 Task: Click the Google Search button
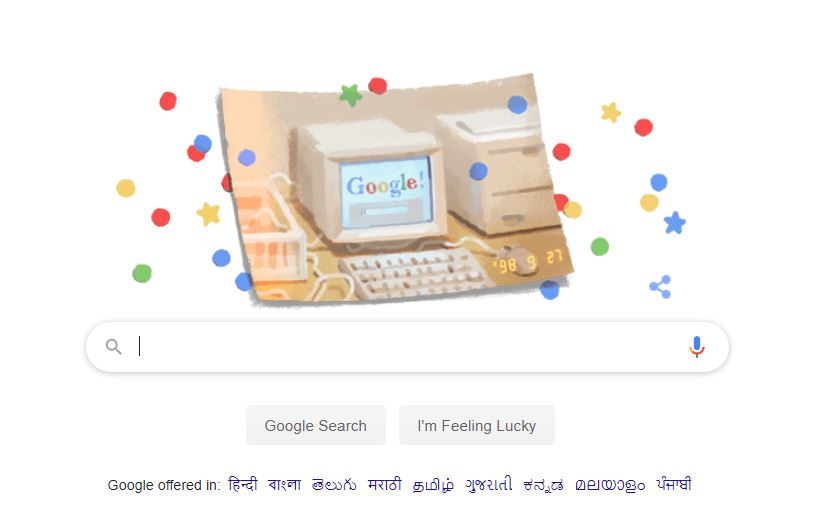point(315,425)
